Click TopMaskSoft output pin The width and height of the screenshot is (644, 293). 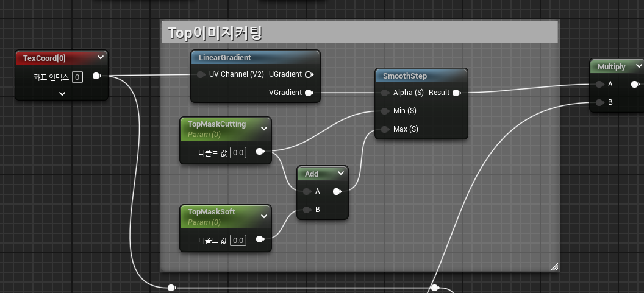[x=260, y=239]
